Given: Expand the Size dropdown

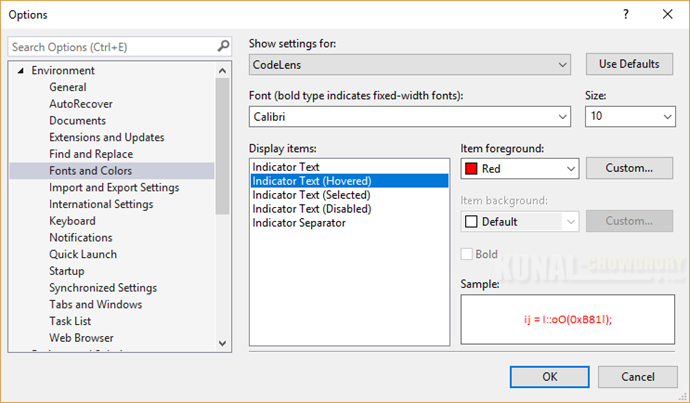Looking at the screenshot, I should pyautogui.click(x=668, y=117).
